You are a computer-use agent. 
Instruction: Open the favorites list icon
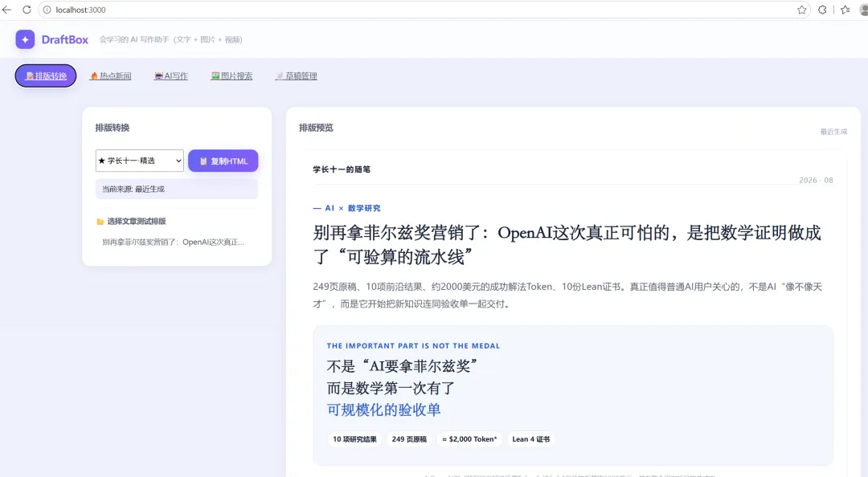845,10
